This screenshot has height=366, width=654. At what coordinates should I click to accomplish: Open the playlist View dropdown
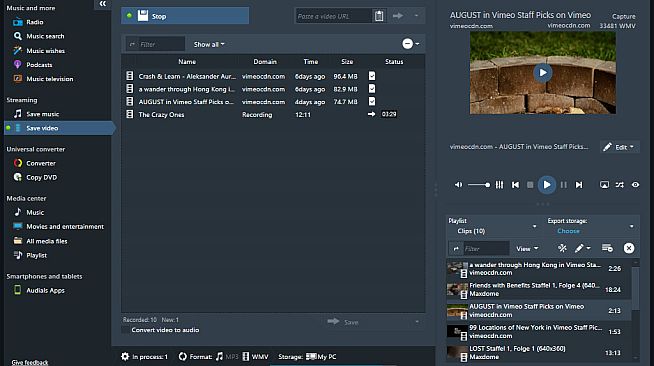pyautogui.click(x=527, y=249)
